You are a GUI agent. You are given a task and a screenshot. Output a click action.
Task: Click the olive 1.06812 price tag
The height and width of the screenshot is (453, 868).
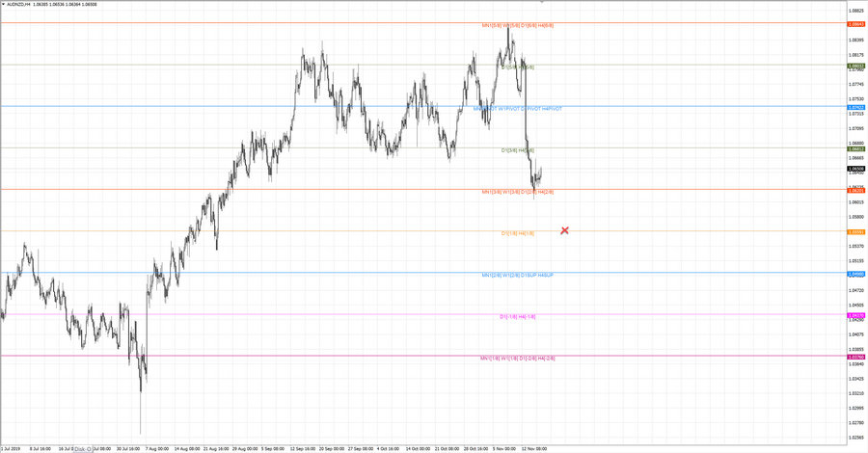856,148
